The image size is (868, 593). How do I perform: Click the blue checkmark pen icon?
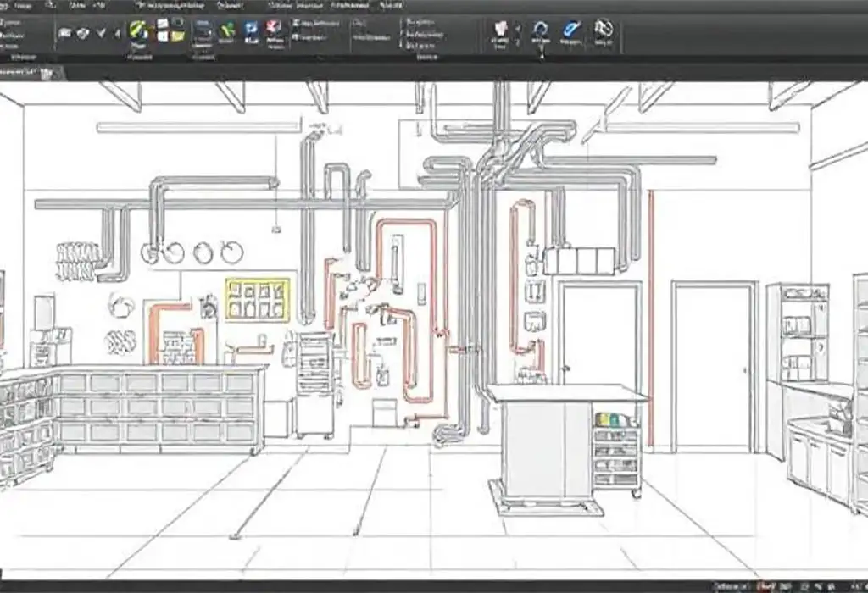570,30
